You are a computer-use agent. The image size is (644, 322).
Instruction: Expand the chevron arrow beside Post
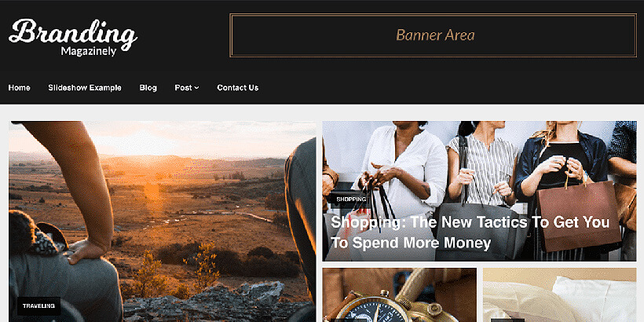pyautogui.click(x=196, y=88)
